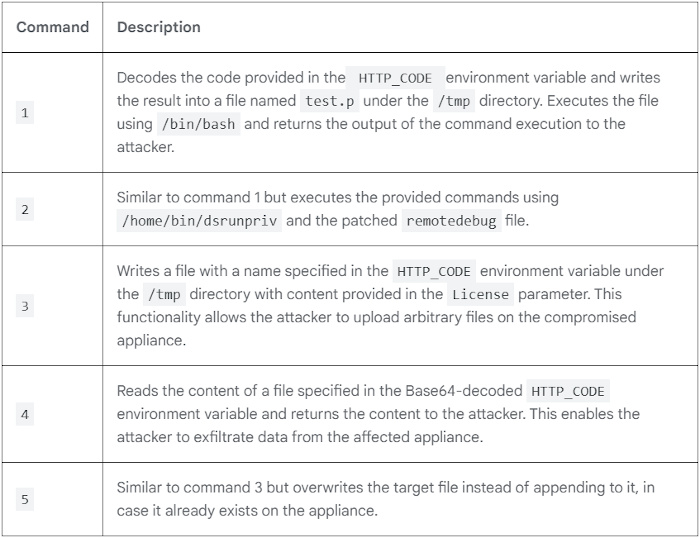700x538 pixels.
Task: Click the /tmp code snippet in row 3
Action: [164, 295]
